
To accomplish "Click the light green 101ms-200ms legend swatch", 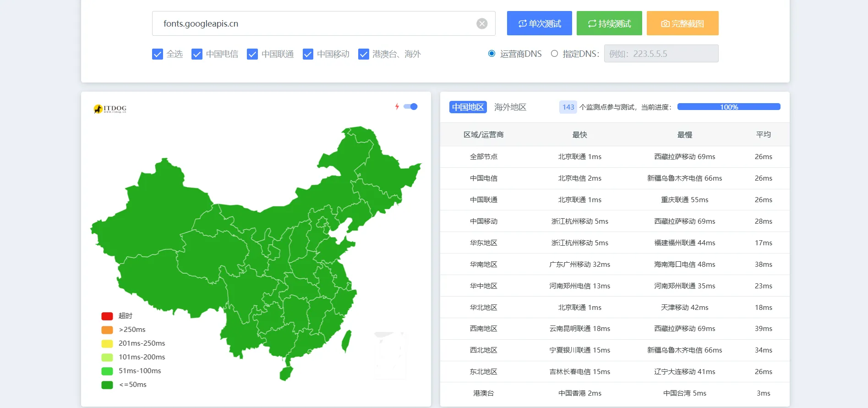I will (x=107, y=357).
